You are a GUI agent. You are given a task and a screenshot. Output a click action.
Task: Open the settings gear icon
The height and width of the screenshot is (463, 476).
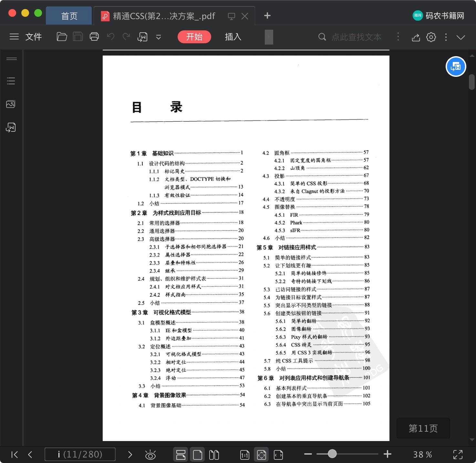431,37
